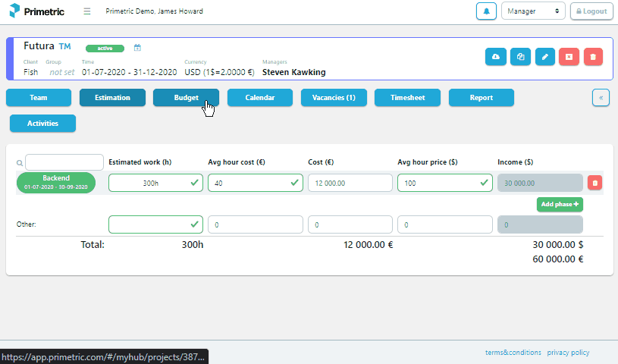The width and height of the screenshot is (618, 364).
Task: Click the notification bell icon
Action: [486, 11]
